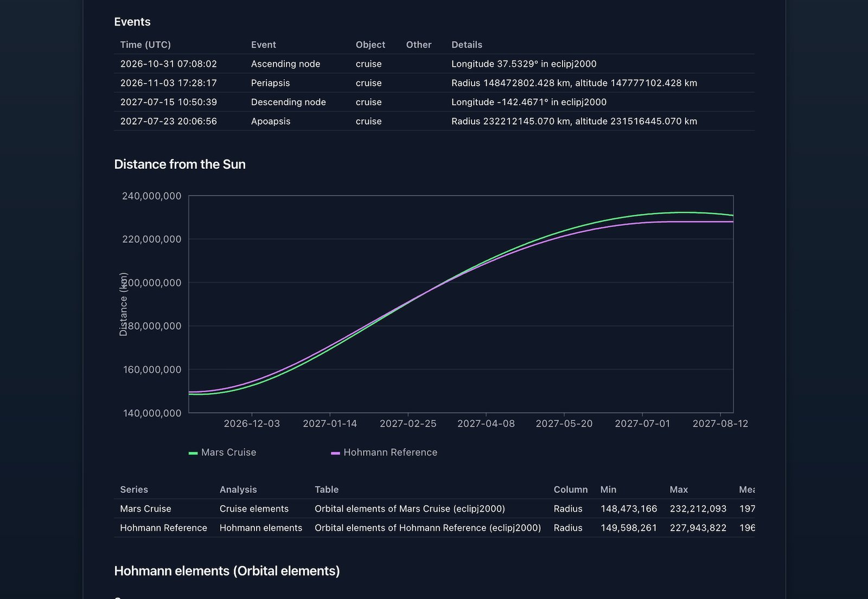Click the 149,598,261 min value
868x599 pixels.
pos(629,528)
